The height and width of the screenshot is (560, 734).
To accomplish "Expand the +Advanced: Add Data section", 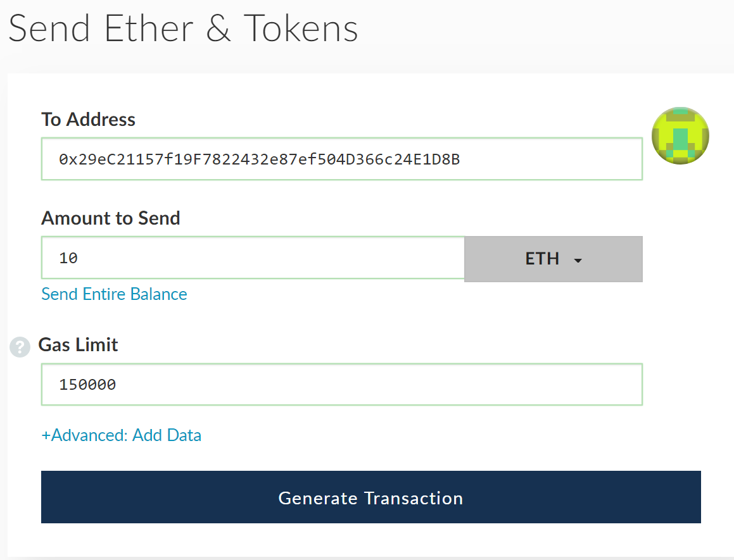I will click(x=122, y=435).
